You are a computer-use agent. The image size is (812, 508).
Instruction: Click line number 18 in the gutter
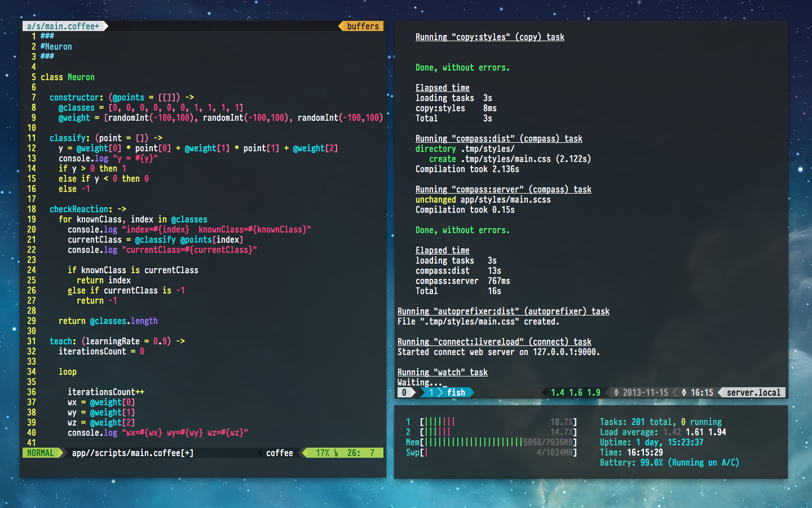(x=32, y=209)
